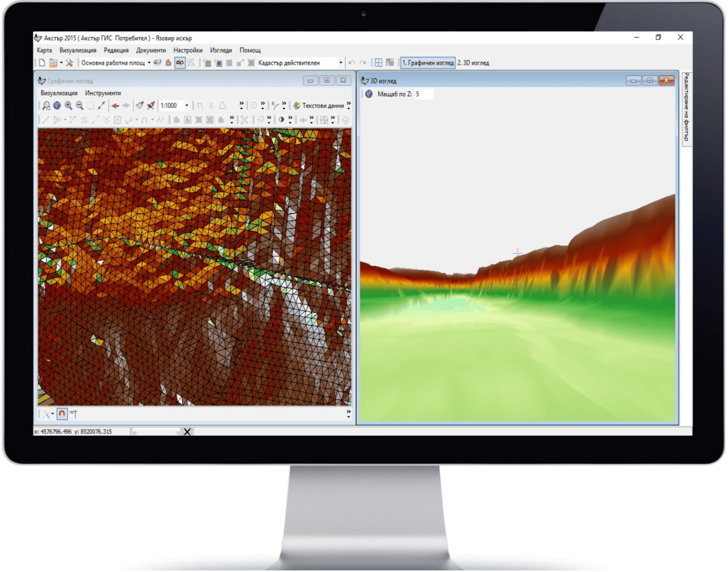Click the Текстови данни toolbar button
The height and width of the screenshot is (572, 728).
click(x=319, y=106)
